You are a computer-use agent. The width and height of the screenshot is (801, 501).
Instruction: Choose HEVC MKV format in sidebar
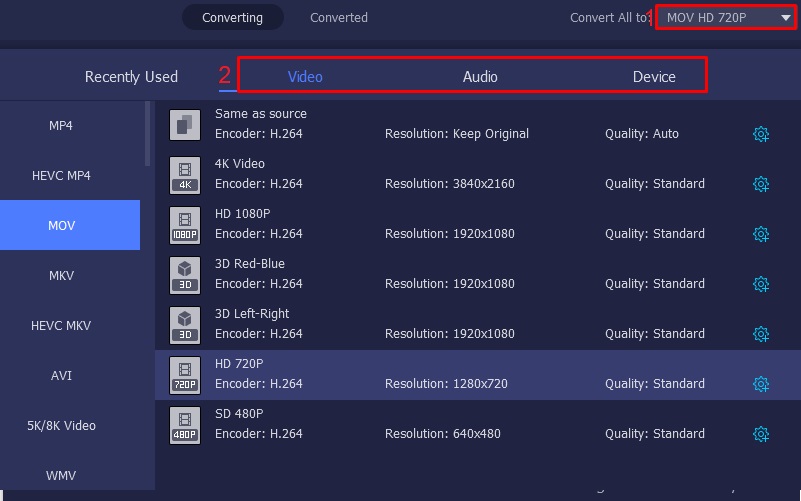point(61,326)
